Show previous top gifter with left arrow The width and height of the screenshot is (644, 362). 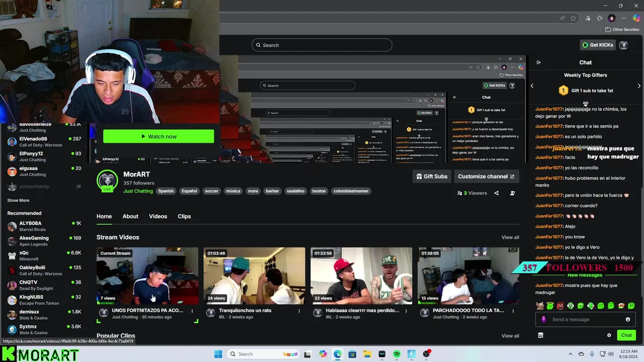(532, 85)
